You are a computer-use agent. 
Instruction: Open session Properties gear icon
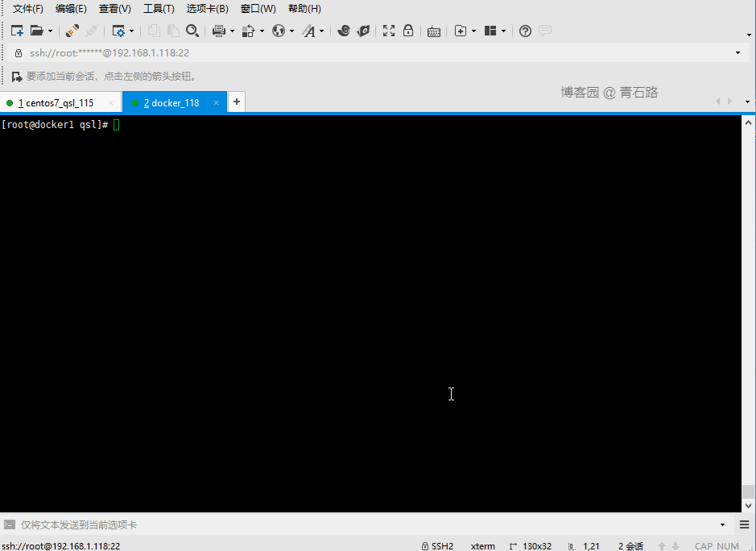118,31
